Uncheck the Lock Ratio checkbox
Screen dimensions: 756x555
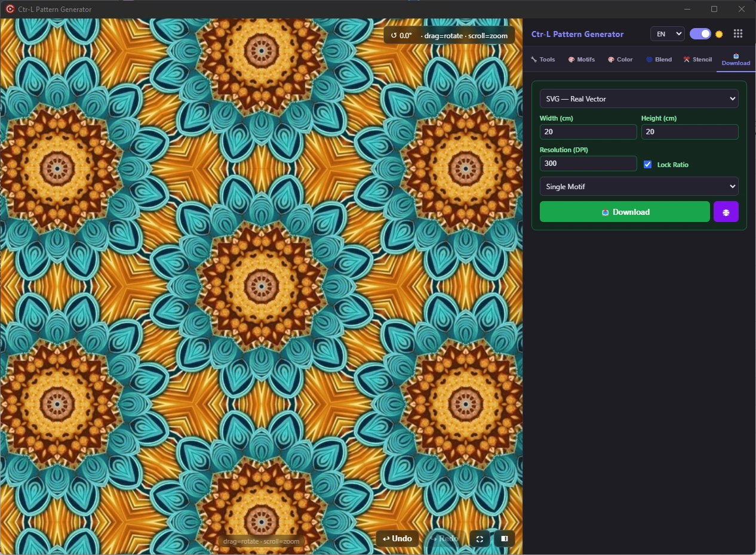click(648, 165)
